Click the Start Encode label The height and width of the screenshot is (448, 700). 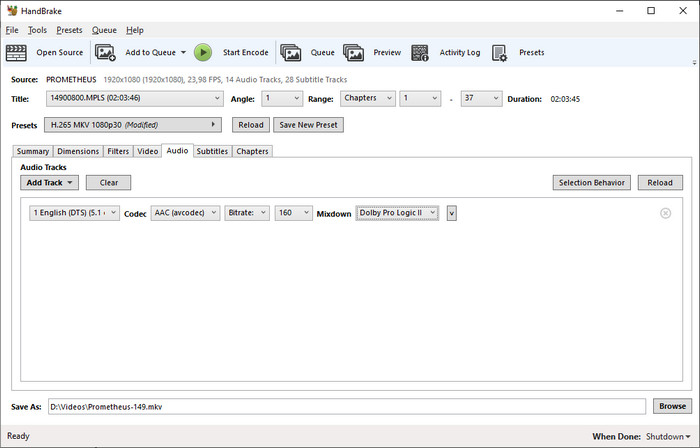point(246,53)
